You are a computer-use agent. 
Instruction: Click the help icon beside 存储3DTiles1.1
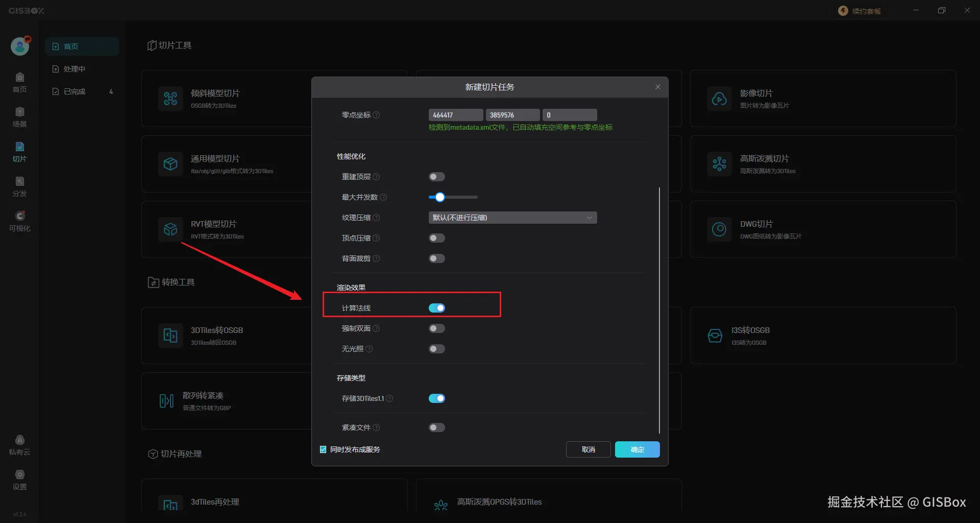click(x=389, y=398)
